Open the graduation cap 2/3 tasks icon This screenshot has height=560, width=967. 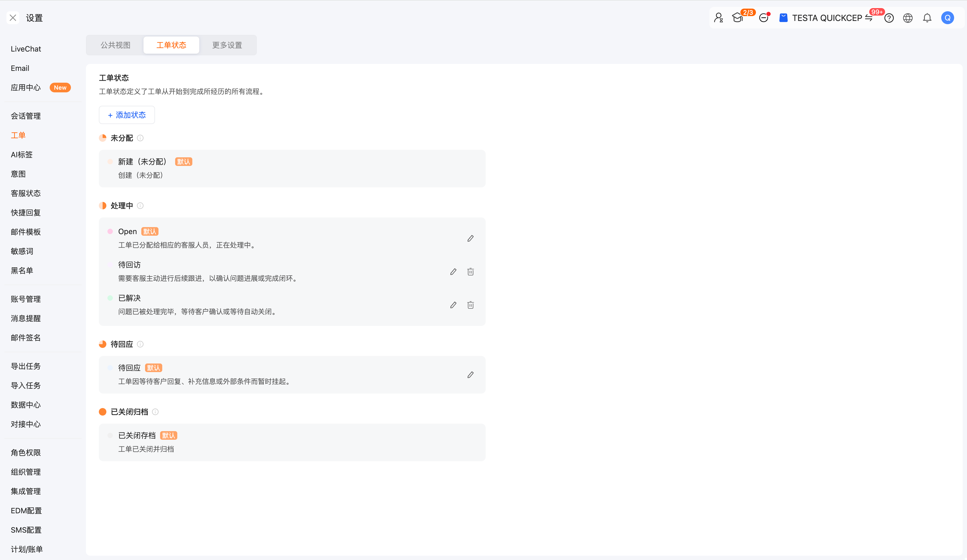(737, 18)
